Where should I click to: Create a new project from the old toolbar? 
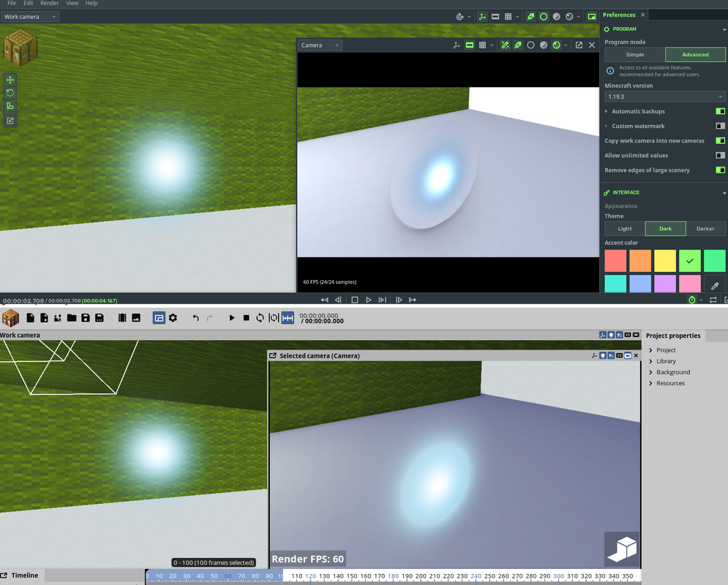30,318
